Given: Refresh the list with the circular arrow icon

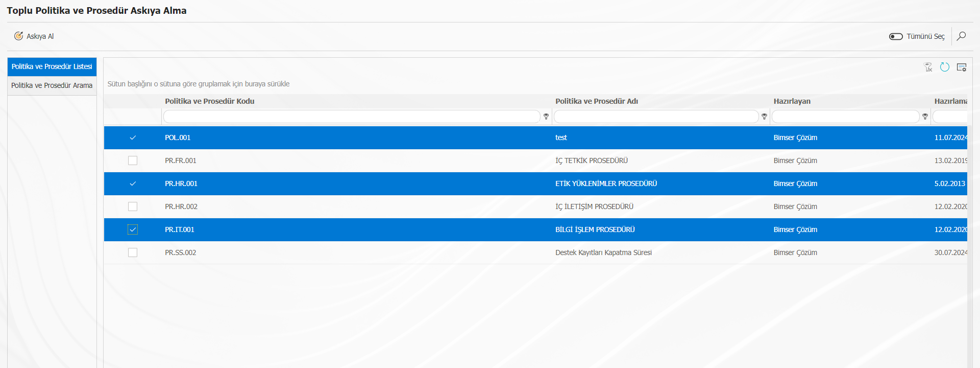Looking at the screenshot, I should [945, 67].
